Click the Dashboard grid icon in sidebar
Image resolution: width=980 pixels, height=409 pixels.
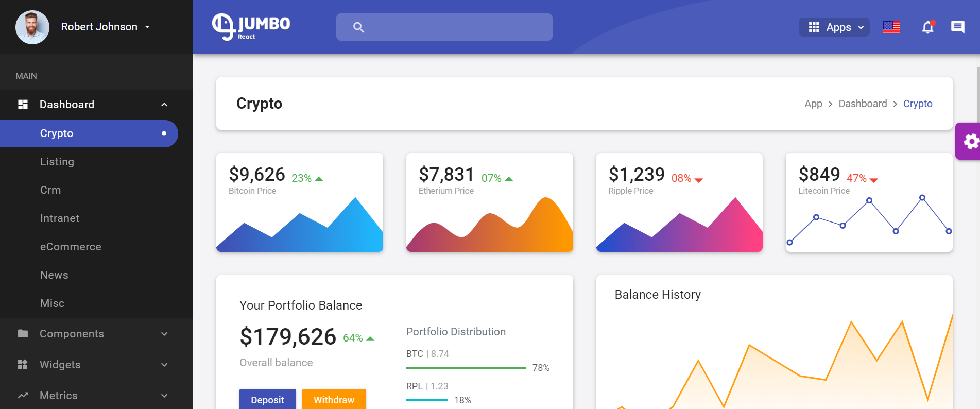(23, 105)
